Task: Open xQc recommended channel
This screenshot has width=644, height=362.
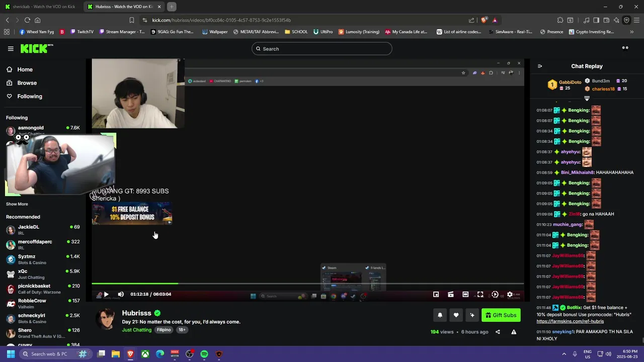Action: point(43,274)
